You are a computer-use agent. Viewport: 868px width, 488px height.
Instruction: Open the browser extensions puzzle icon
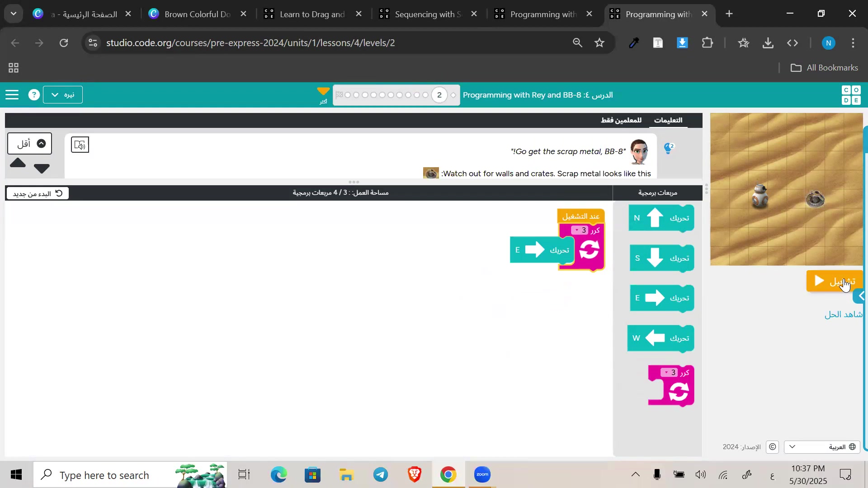click(708, 43)
